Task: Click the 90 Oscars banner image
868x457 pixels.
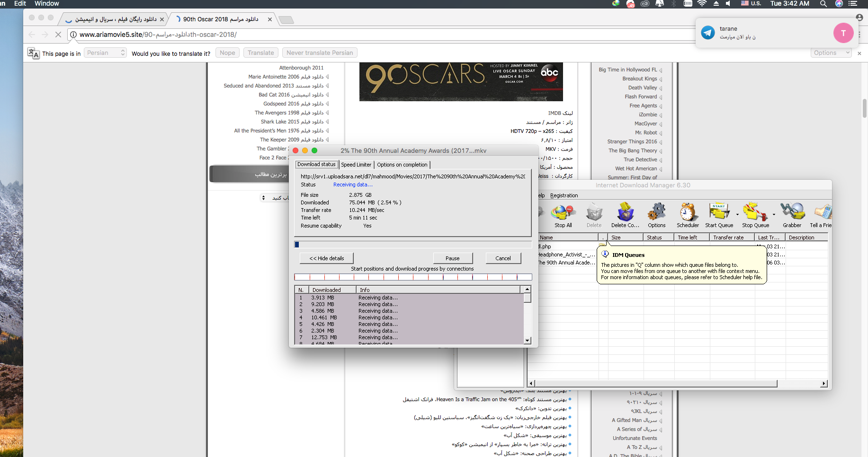Action: (461, 81)
